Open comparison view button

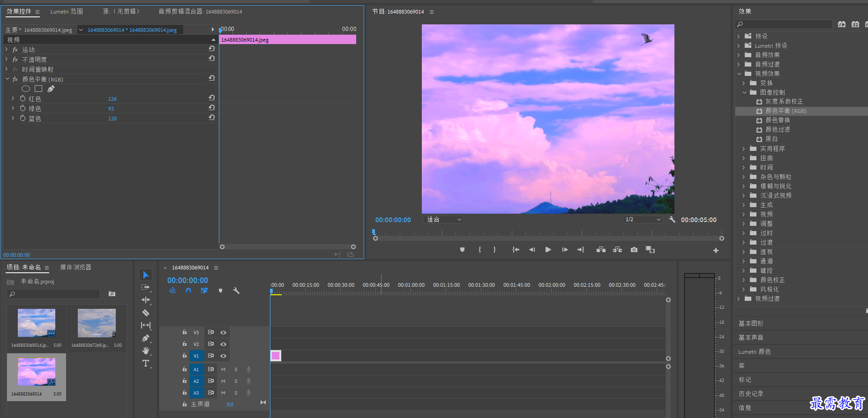pos(650,250)
